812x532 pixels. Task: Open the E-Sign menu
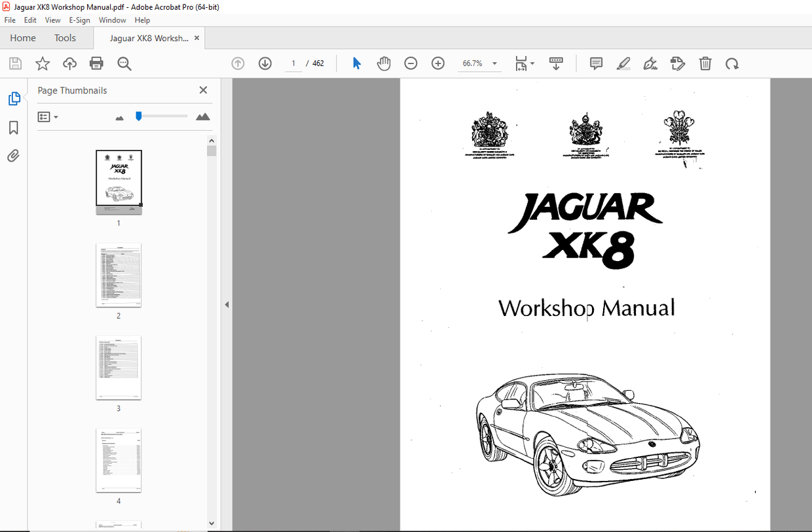[x=79, y=20]
